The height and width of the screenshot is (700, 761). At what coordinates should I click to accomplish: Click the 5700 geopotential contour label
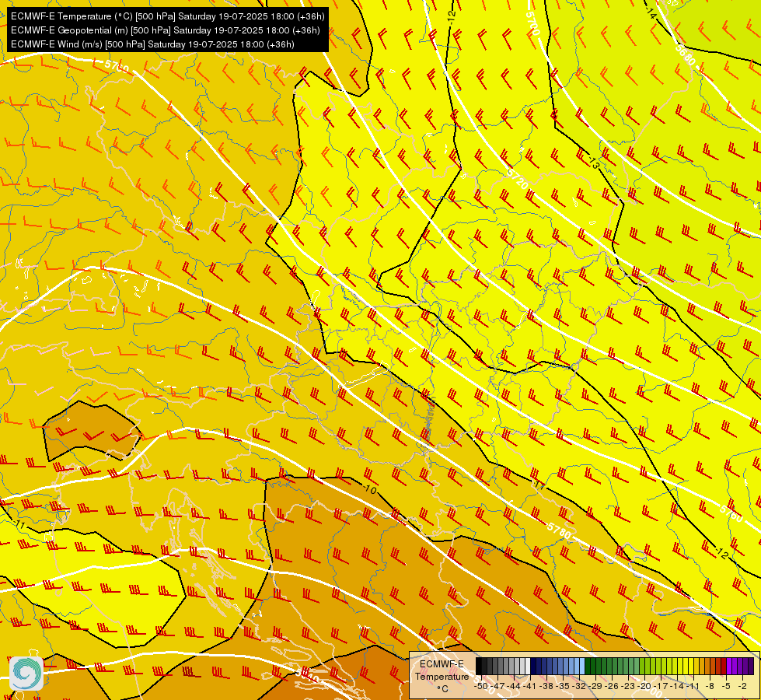coord(532,24)
